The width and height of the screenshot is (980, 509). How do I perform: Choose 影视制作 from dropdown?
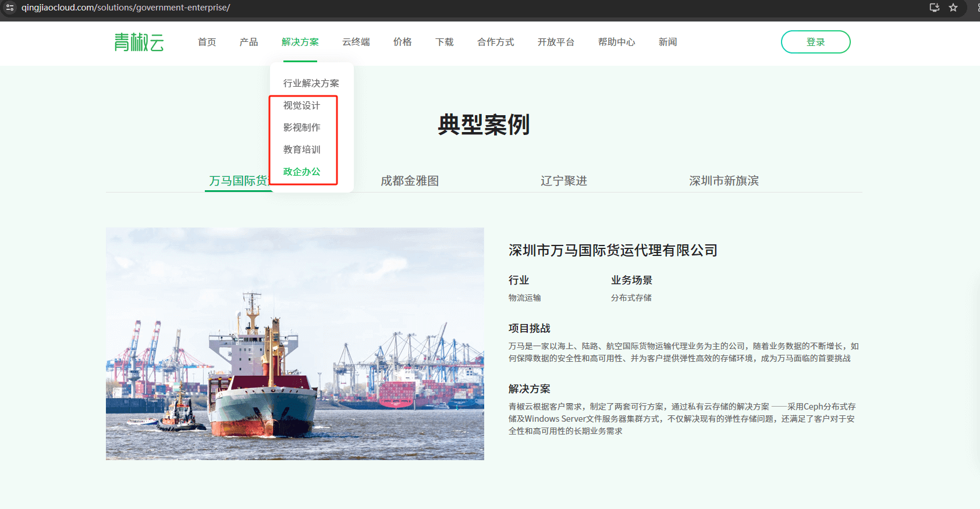tap(302, 127)
